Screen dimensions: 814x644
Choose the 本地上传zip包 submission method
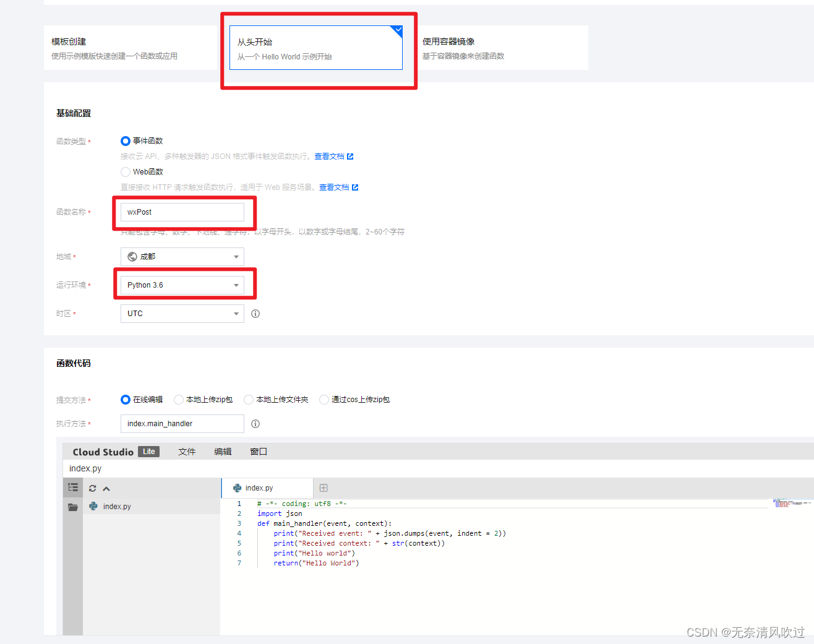179,400
